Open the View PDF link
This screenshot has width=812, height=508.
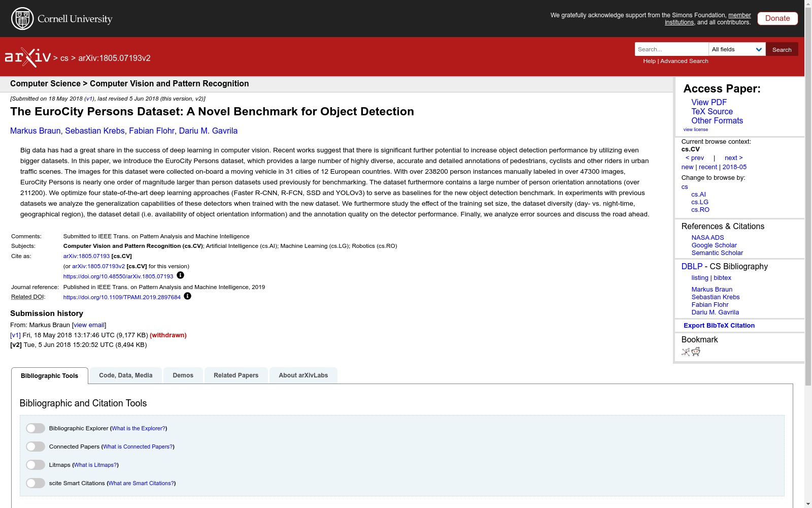point(709,103)
